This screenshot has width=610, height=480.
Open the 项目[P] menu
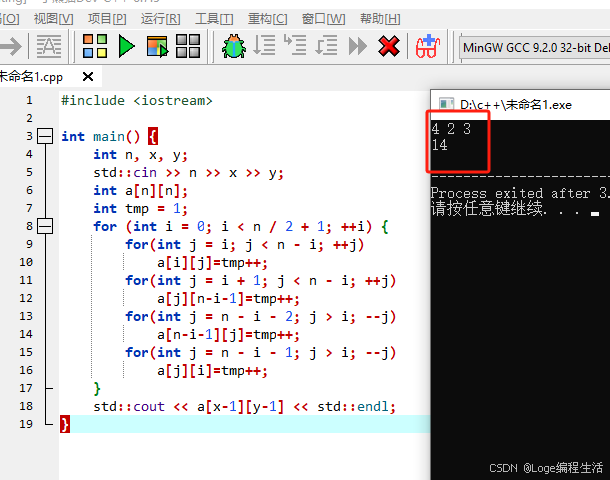coord(107,19)
